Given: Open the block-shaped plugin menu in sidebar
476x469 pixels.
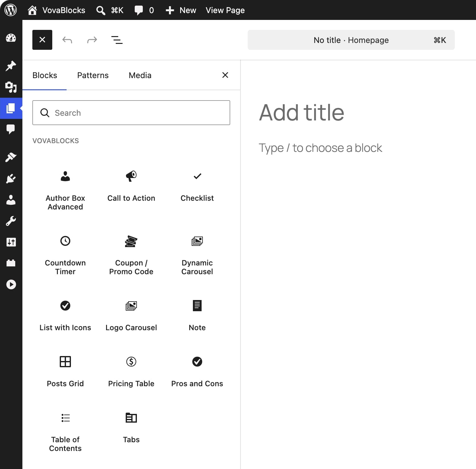Looking at the screenshot, I should [x=11, y=263].
